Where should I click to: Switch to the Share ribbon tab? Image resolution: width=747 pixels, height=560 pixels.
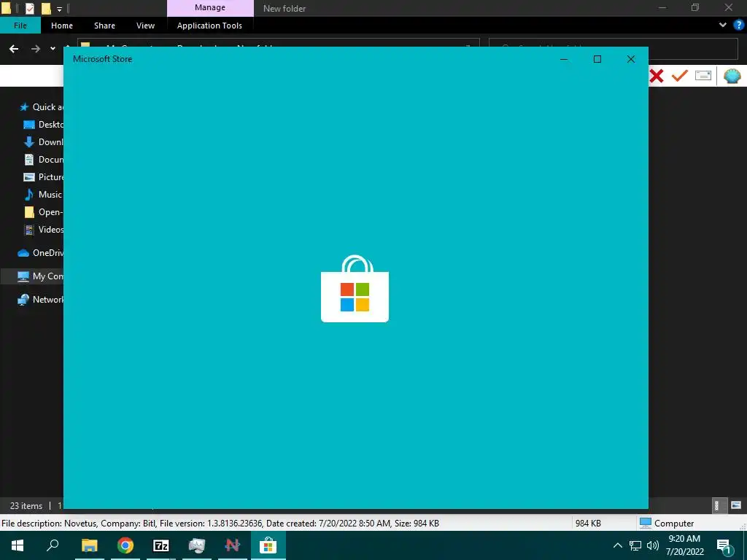tap(104, 26)
